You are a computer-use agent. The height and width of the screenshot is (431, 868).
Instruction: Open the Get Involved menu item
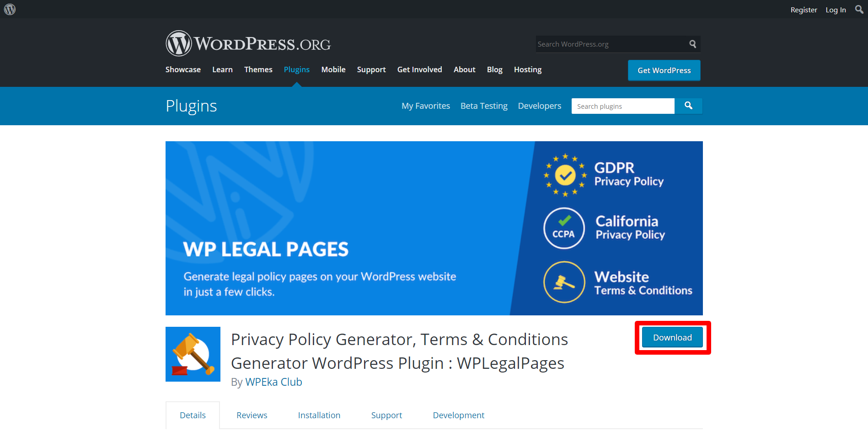coord(419,69)
